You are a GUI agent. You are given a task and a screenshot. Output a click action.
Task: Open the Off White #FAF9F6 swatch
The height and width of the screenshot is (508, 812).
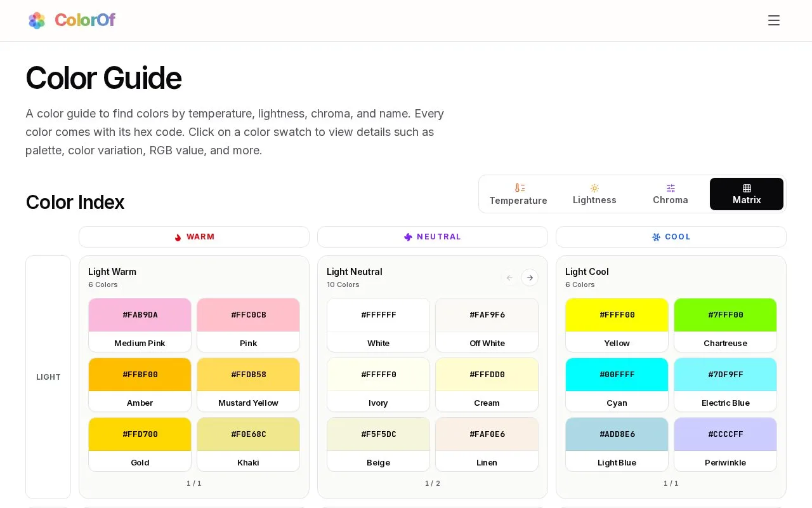click(487, 325)
